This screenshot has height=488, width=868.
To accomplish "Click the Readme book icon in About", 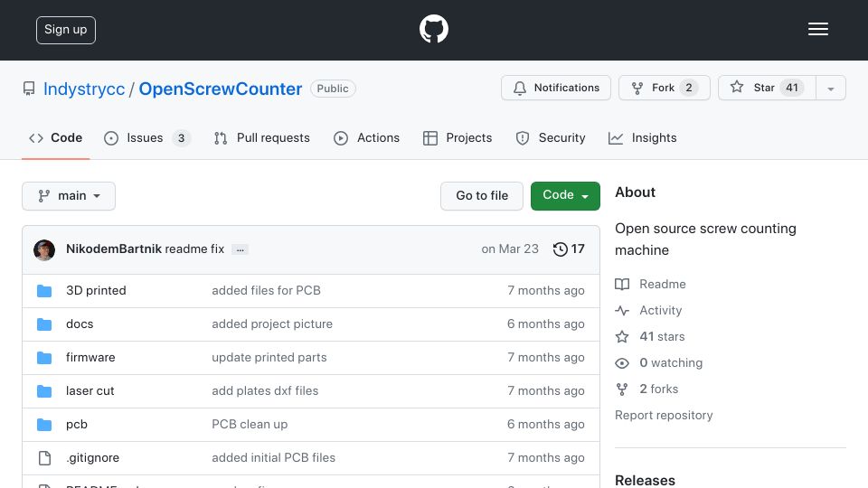I will (622, 285).
